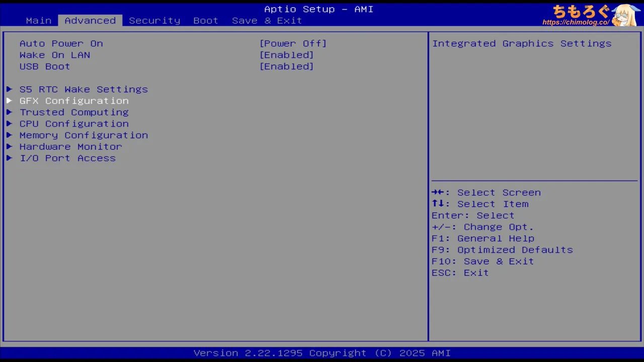Screen dimensions: 644x362
Task: Click the chimolog.co watermark link
Action: [x=576, y=23]
